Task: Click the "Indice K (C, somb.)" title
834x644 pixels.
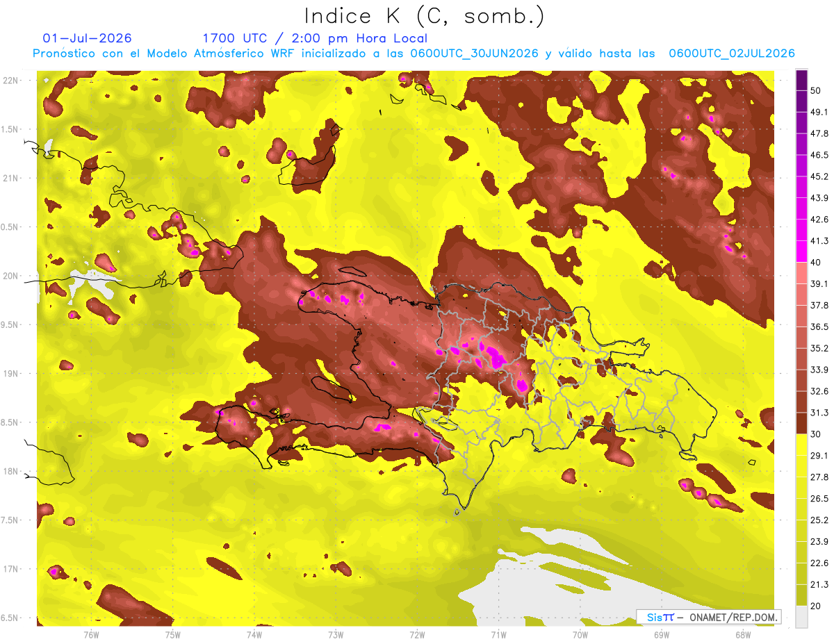Action: coord(424,16)
